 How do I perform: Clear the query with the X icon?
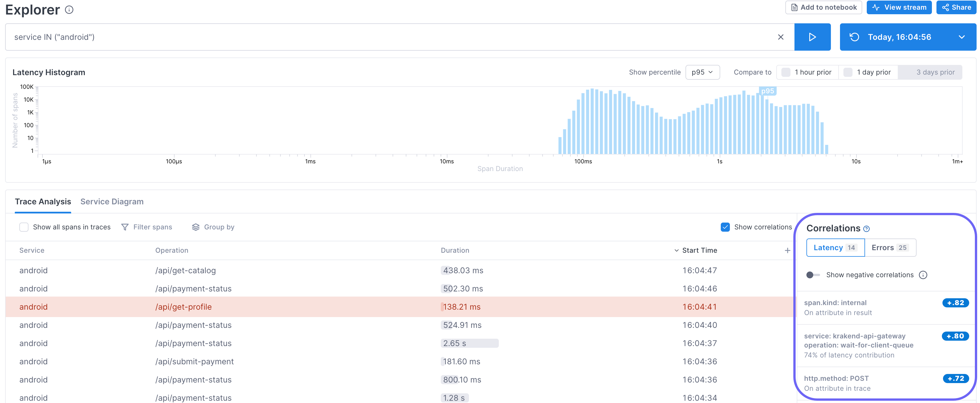(780, 37)
